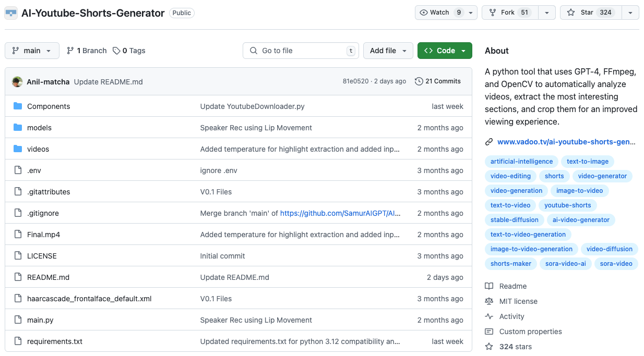
Task: Open the Star lists dropdown arrow
Action: pyautogui.click(x=630, y=13)
